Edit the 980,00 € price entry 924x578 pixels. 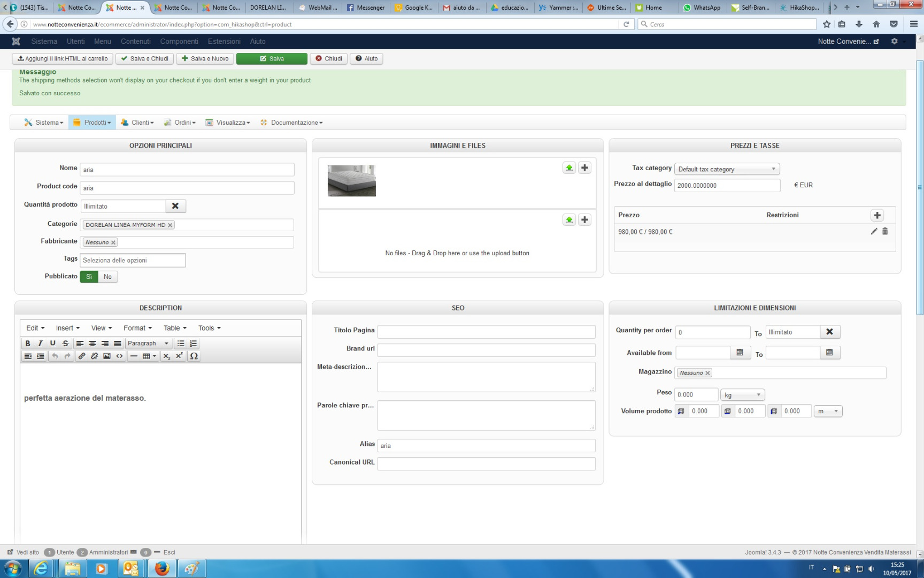click(874, 231)
